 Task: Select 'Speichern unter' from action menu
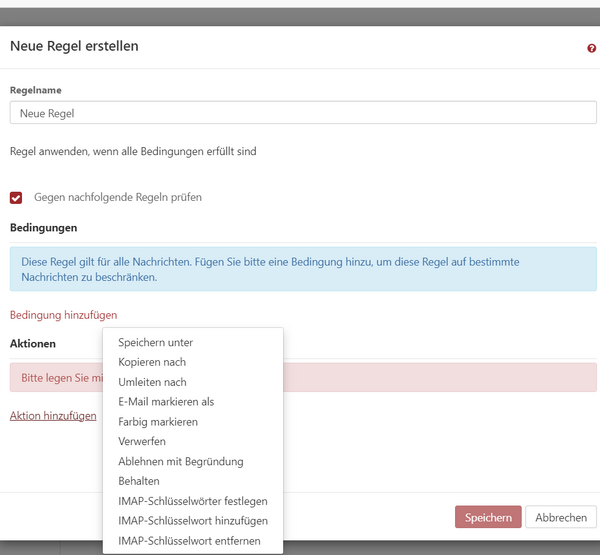tap(155, 342)
